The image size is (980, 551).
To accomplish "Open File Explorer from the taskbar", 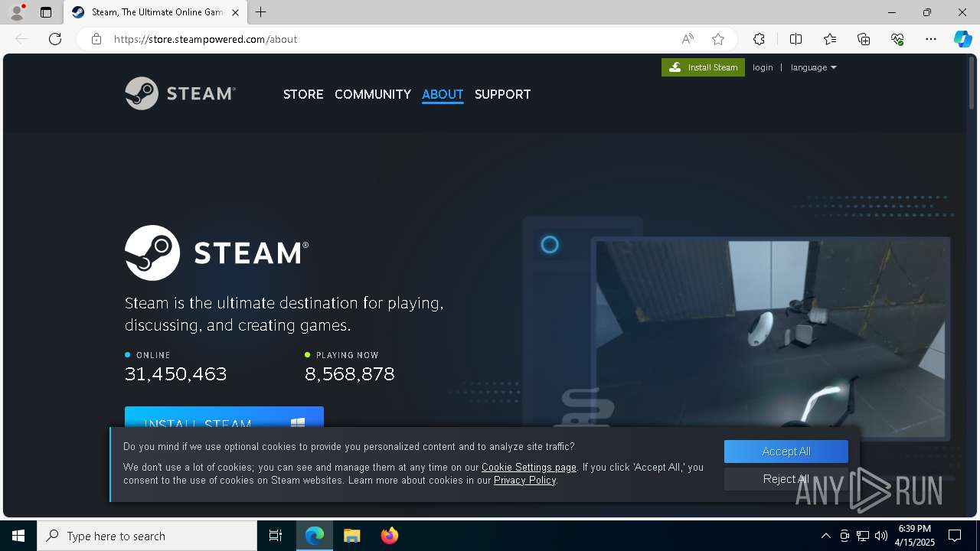I will 352,536.
